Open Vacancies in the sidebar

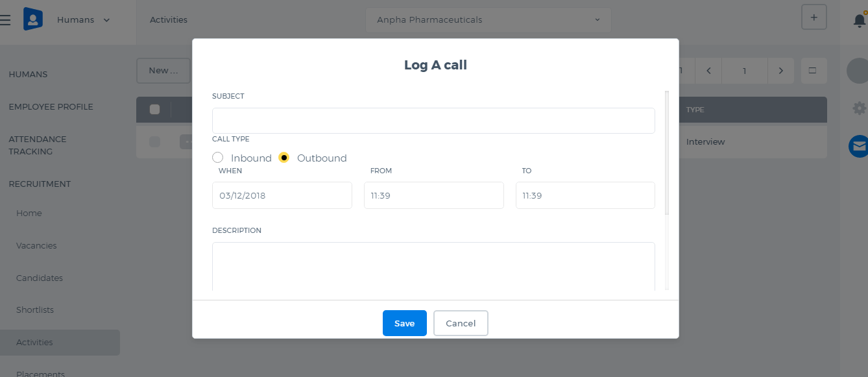click(x=36, y=245)
